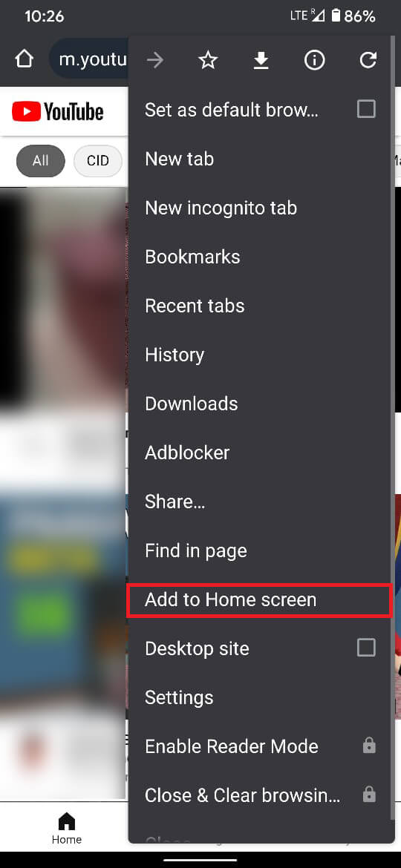Select the CID filter chip

98,161
